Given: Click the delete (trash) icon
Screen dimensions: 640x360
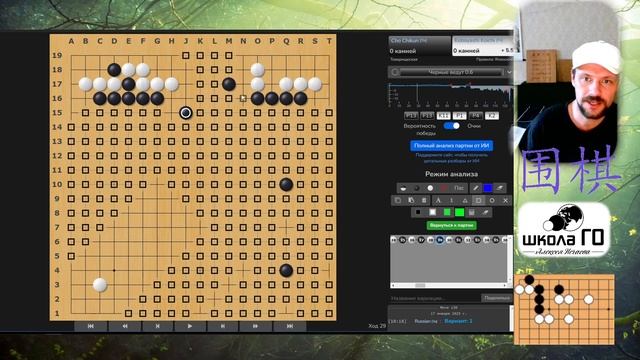Looking at the screenshot, I should 424,200.
